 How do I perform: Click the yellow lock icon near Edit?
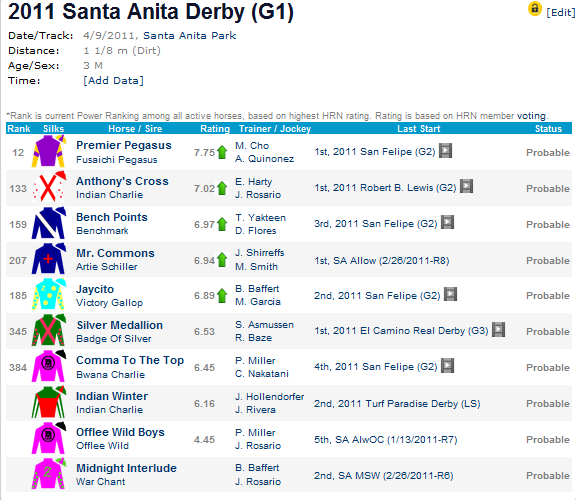(x=534, y=9)
